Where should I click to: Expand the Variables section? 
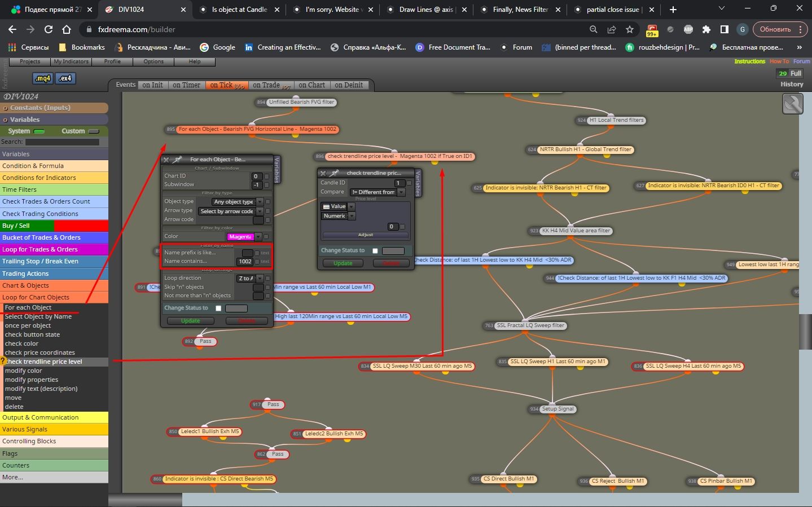(54, 120)
